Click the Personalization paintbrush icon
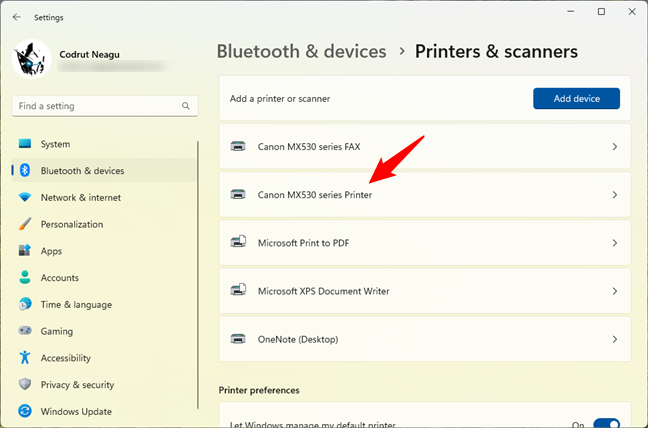648x428 pixels. pyautogui.click(x=25, y=224)
